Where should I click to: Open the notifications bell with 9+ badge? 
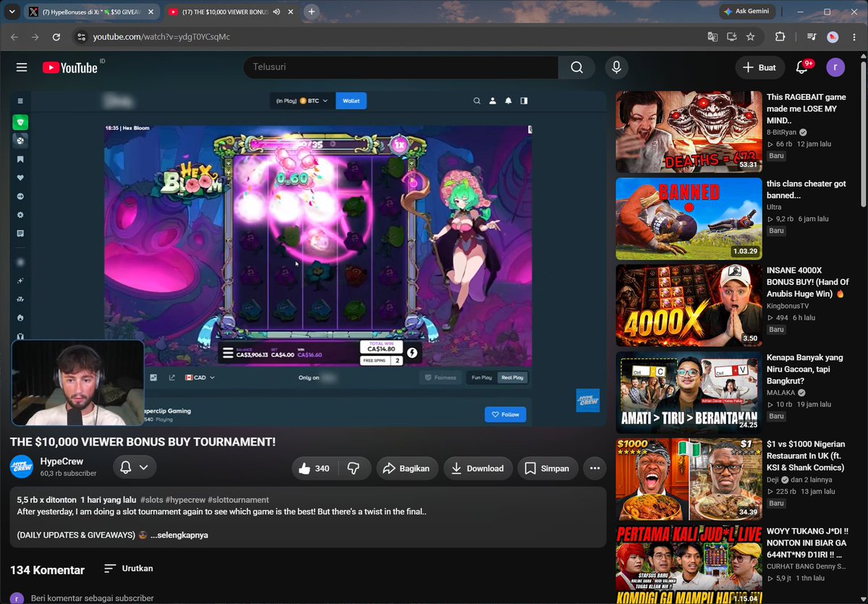[802, 67]
